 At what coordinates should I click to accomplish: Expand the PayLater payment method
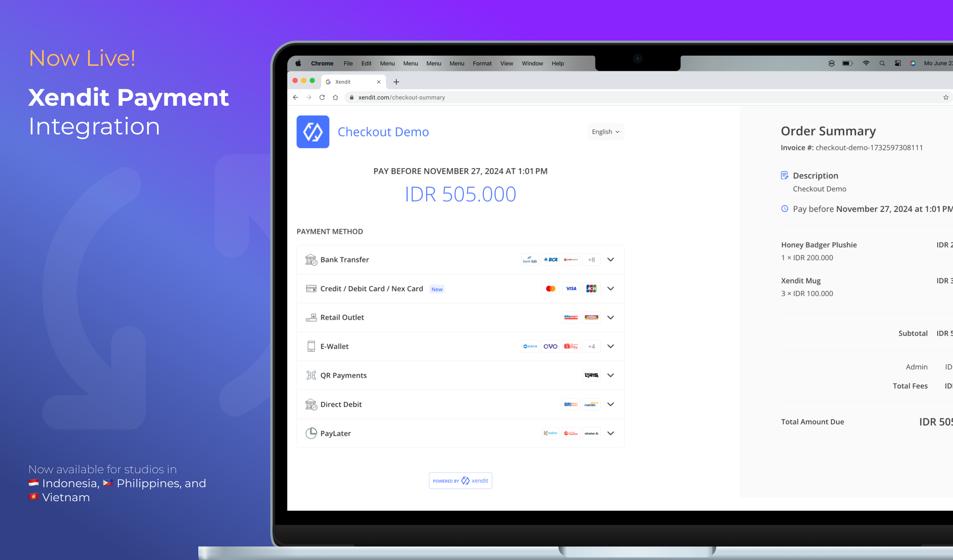tap(610, 433)
